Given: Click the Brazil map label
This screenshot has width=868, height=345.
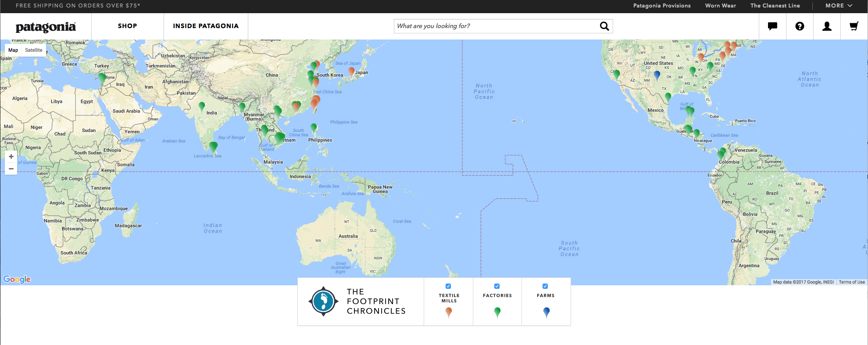Looking at the screenshot, I should tap(772, 193).
